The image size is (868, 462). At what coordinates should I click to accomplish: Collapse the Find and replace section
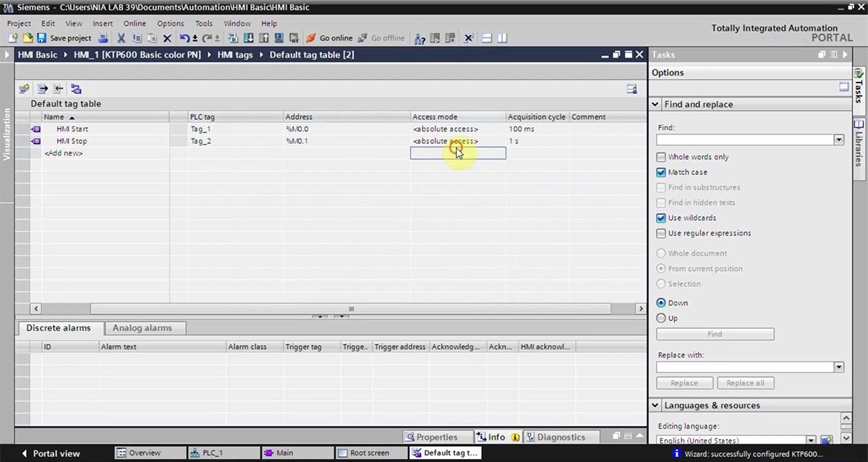click(x=655, y=104)
